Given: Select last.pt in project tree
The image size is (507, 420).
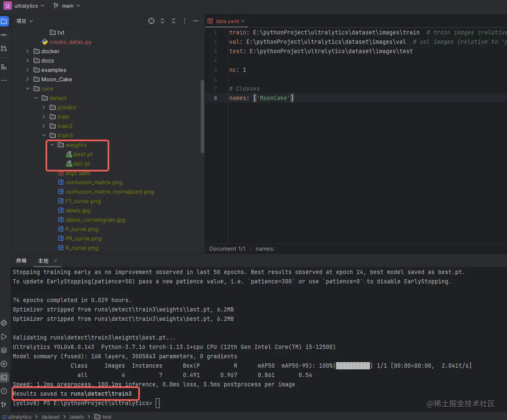Looking at the screenshot, I should 82,164.
